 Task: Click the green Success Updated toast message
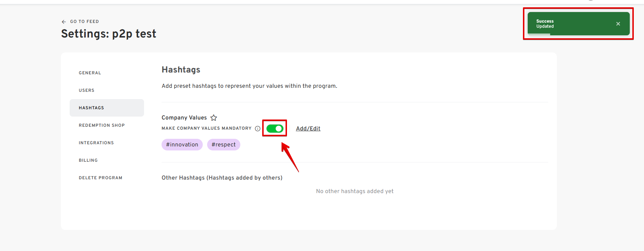[578, 24]
